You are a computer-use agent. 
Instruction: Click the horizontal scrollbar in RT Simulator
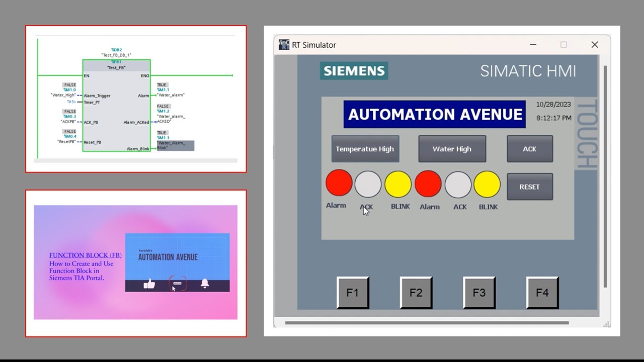click(427, 323)
